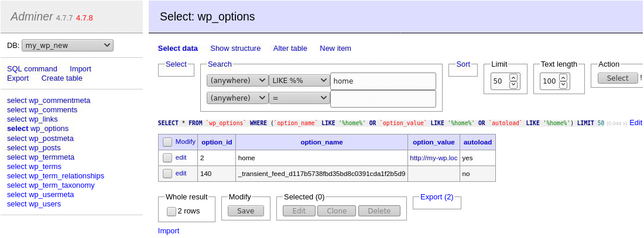The height and width of the screenshot is (238, 644).
Task: Expand the Export (2) section
Action: (x=437, y=197)
